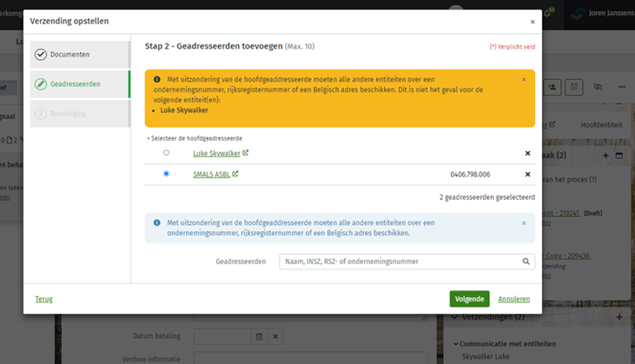
Task: Continue with the Volgende button
Action: point(469,299)
